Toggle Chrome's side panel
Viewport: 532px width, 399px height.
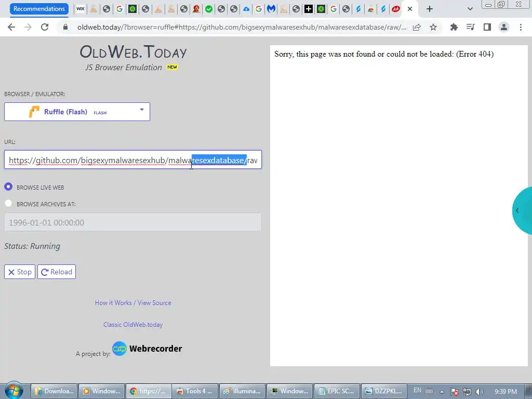tap(487, 27)
